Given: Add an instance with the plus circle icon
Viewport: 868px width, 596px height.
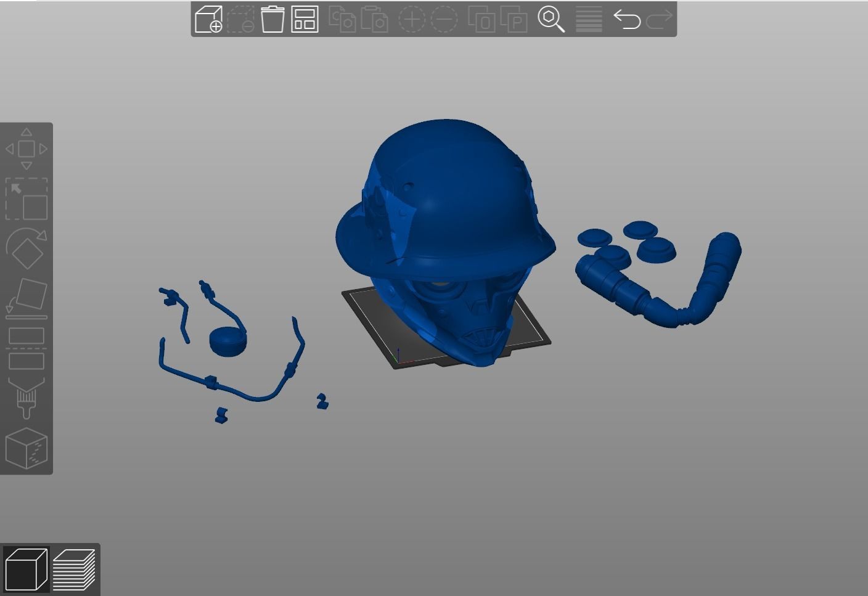Looking at the screenshot, I should click(412, 19).
